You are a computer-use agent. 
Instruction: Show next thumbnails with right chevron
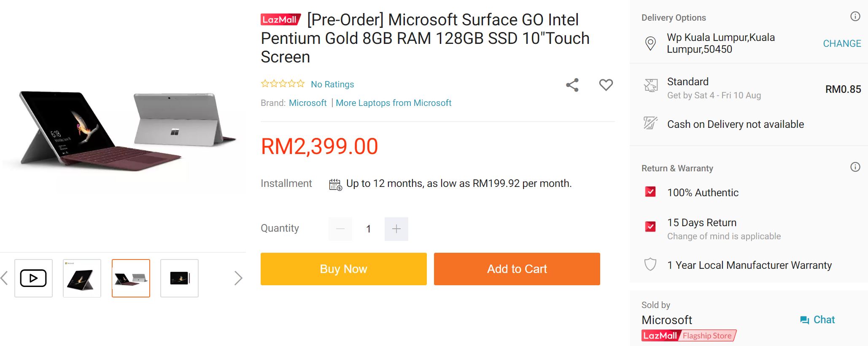point(238,278)
